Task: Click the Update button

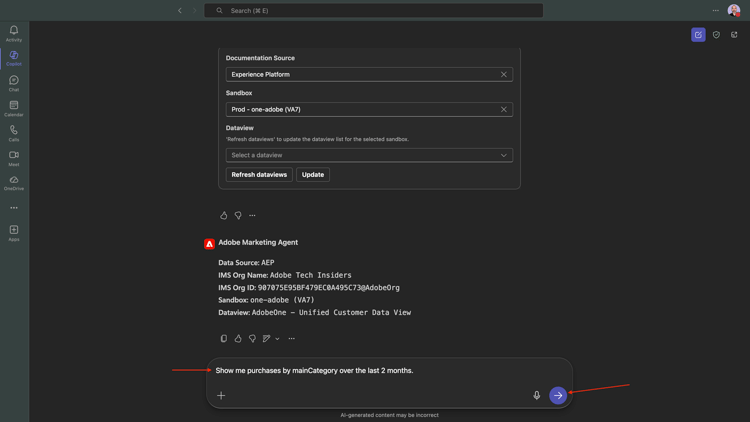Action: click(x=313, y=175)
